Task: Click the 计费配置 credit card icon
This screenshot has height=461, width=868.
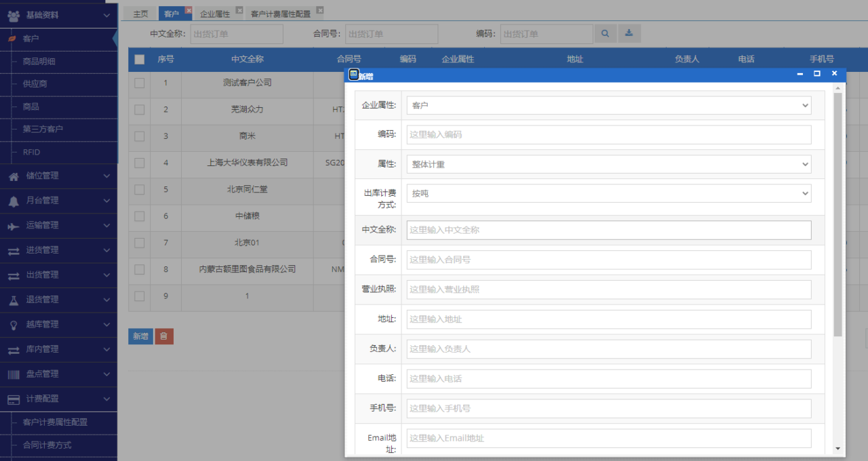Action: pyautogui.click(x=14, y=399)
